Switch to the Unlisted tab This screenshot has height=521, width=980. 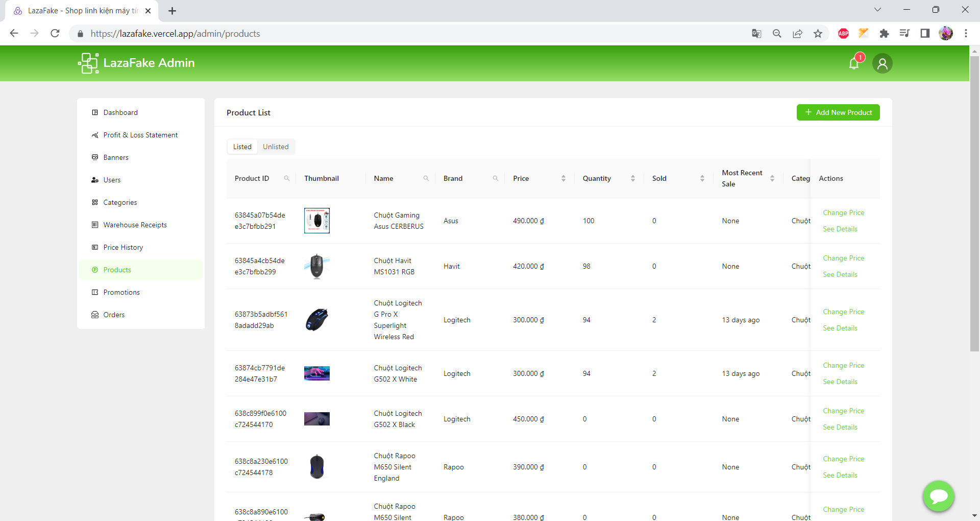tap(276, 147)
